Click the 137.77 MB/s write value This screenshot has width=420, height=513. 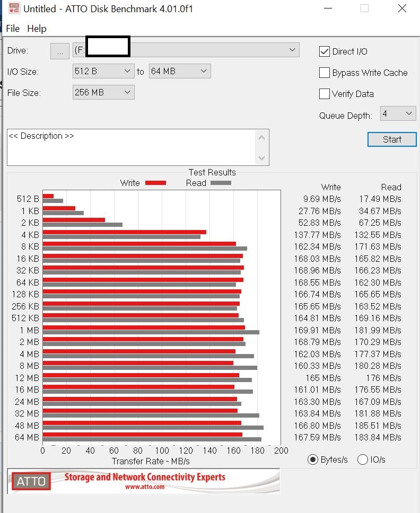pyautogui.click(x=317, y=235)
